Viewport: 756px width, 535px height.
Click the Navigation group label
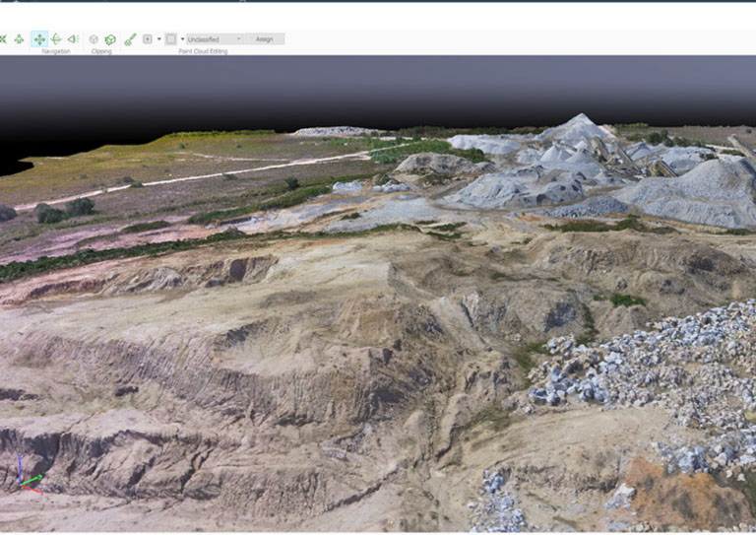56,51
